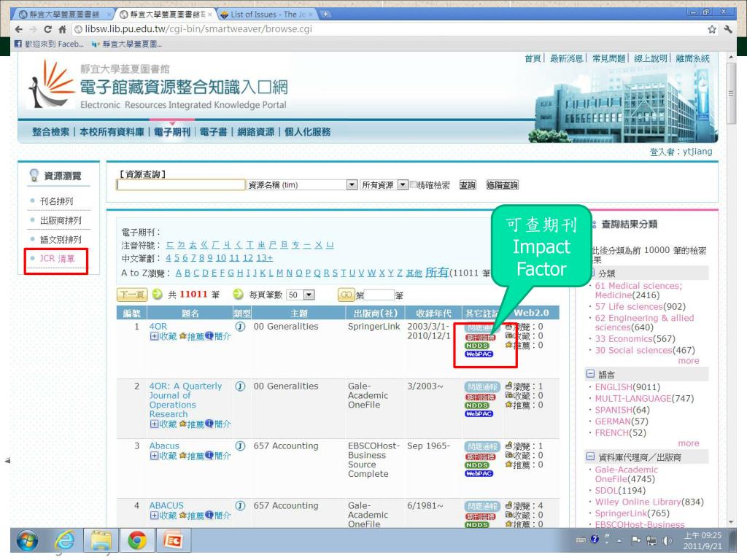Open the 資源名稱 (tim) search field dropdown
The image size is (747, 560).
coord(352,184)
